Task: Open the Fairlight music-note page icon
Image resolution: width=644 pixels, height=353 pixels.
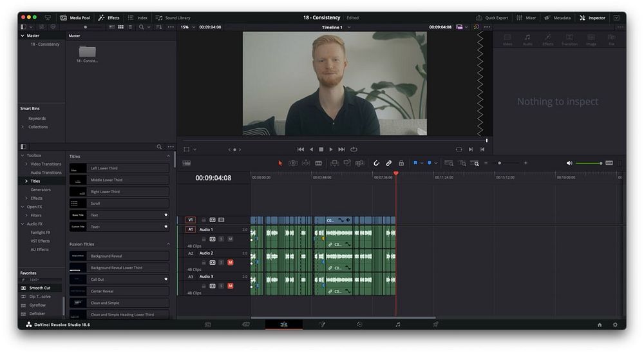Action: pos(398,325)
